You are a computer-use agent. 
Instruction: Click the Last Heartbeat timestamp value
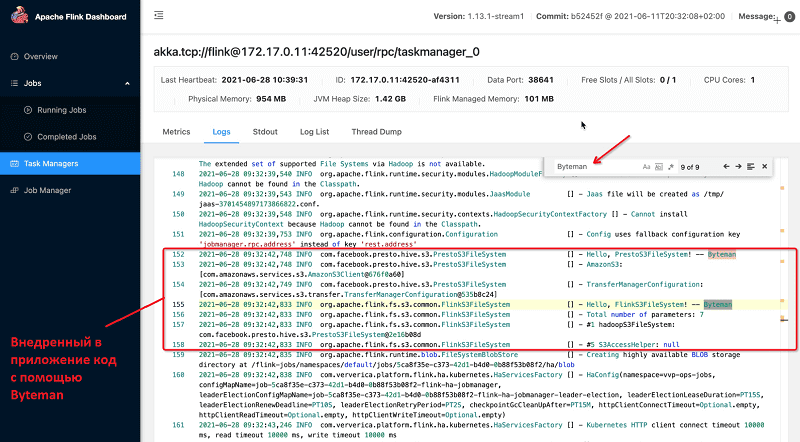(x=264, y=80)
